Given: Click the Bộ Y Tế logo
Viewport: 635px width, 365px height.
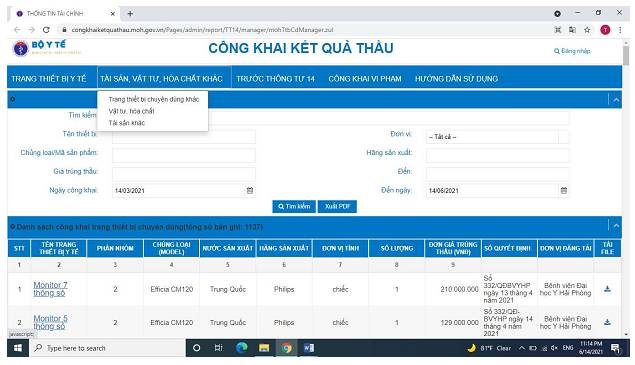Looking at the screenshot, I should click(x=47, y=48).
